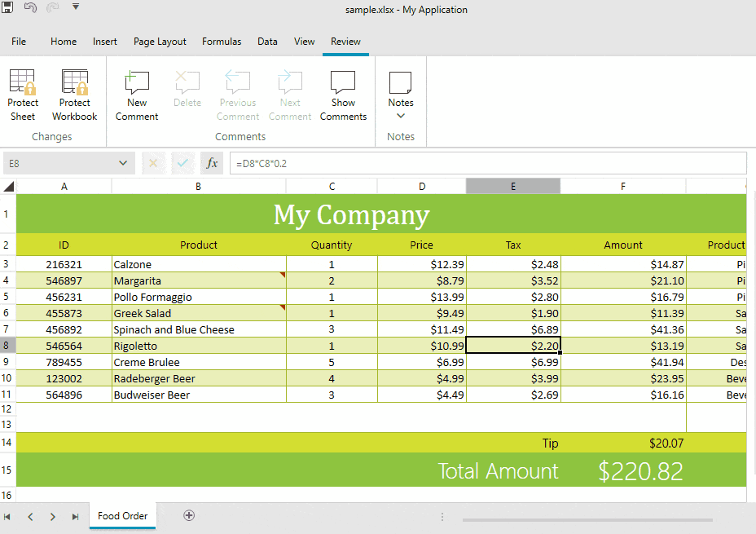The width and height of the screenshot is (756, 534).
Task: Select the column B header
Action: (x=198, y=187)
